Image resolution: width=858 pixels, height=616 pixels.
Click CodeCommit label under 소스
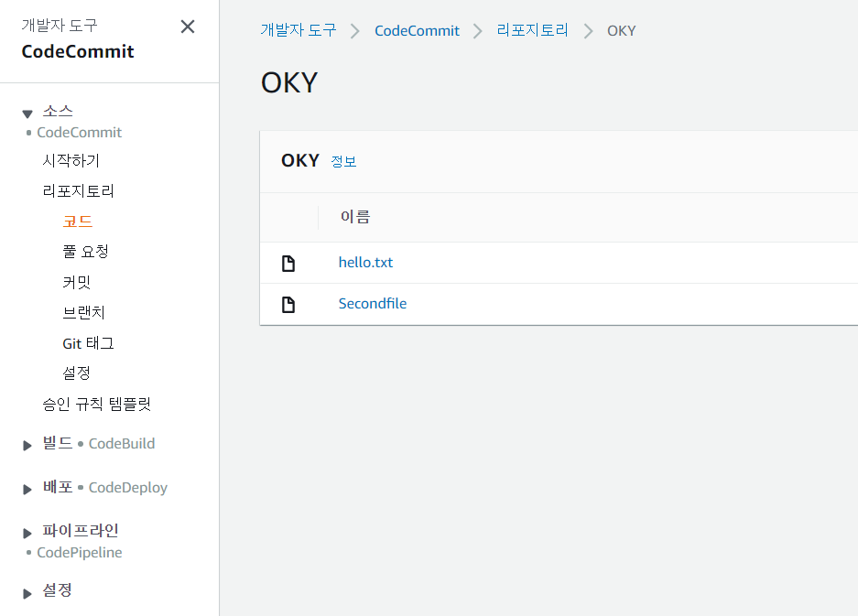pos(79,133)
